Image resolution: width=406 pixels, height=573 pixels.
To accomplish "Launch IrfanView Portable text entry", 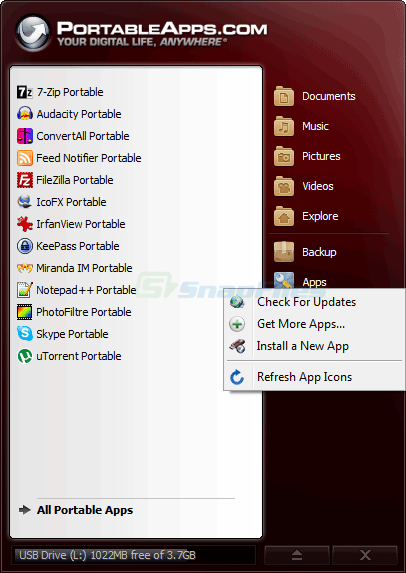I will click(81, 224).
